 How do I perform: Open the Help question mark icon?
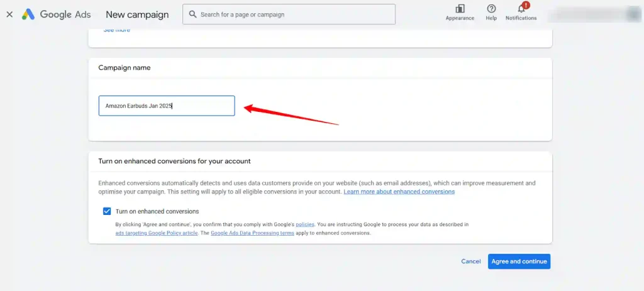[x=491, y=9]
